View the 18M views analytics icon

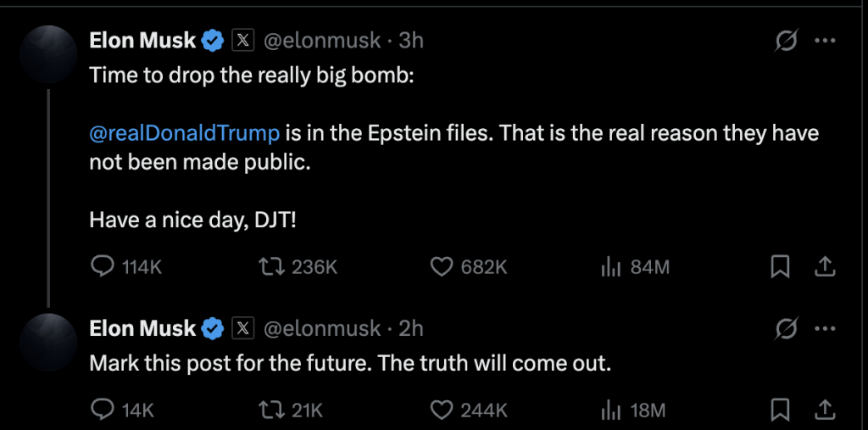point(612,410)
